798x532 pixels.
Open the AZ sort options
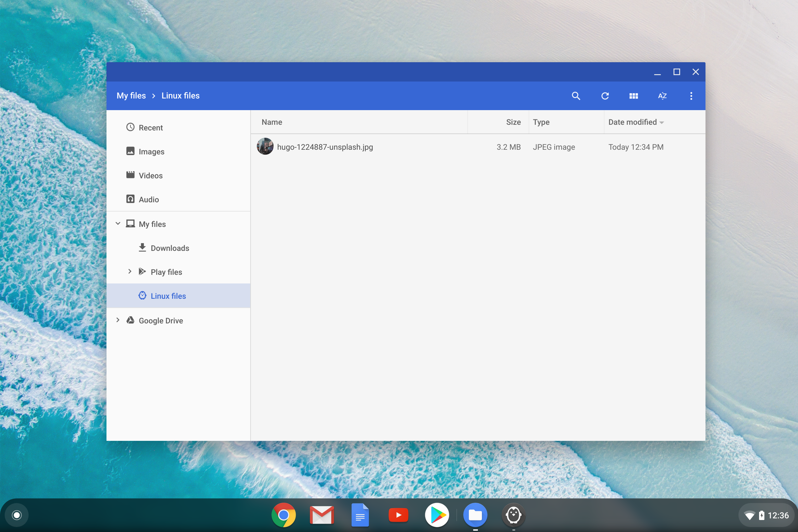[662, 96]
